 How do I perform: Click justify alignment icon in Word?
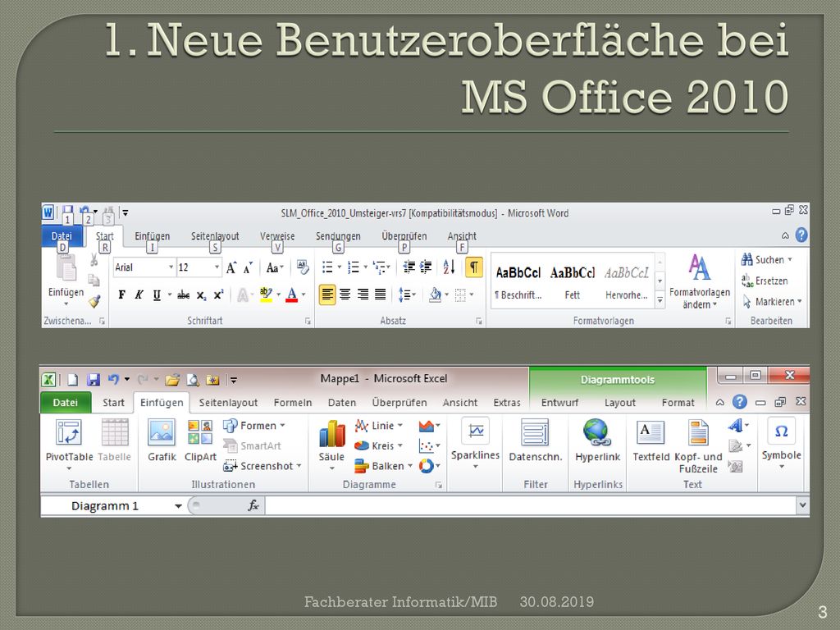pyautogui.click(x=381, y=294)
